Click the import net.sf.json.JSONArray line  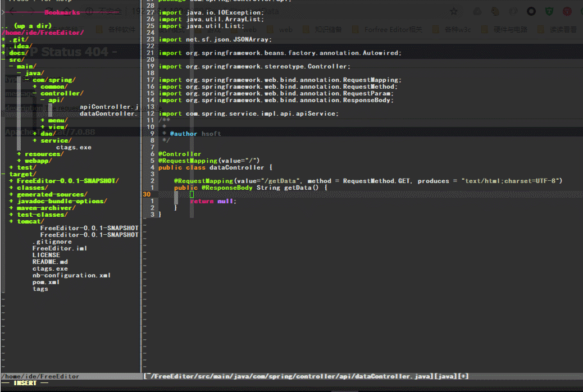click(215, 39)
